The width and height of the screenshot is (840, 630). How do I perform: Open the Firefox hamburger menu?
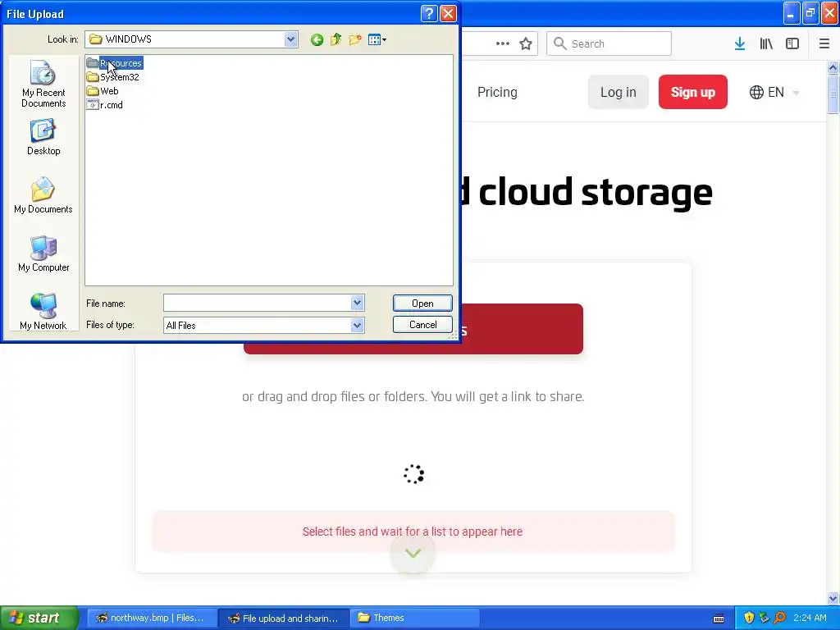(x=824, y=43)
